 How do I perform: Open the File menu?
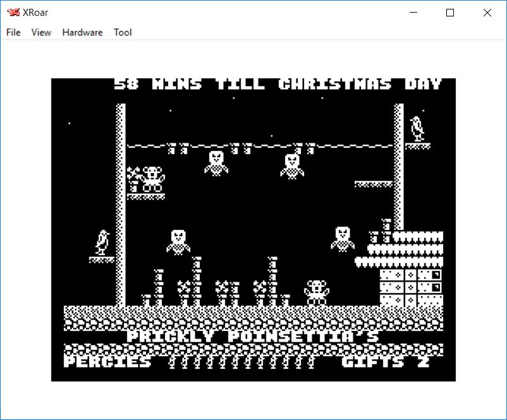click(13, 32)
